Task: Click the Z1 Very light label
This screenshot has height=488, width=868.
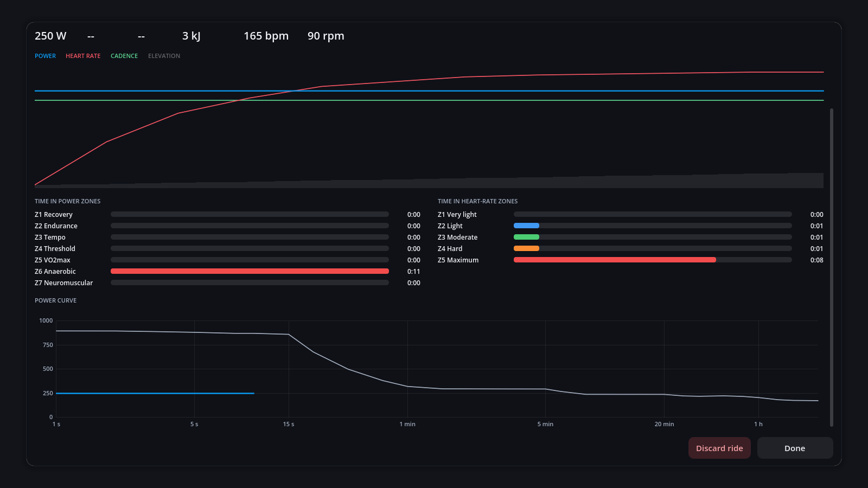Action: pyautogui.click(x=457, y=215)
